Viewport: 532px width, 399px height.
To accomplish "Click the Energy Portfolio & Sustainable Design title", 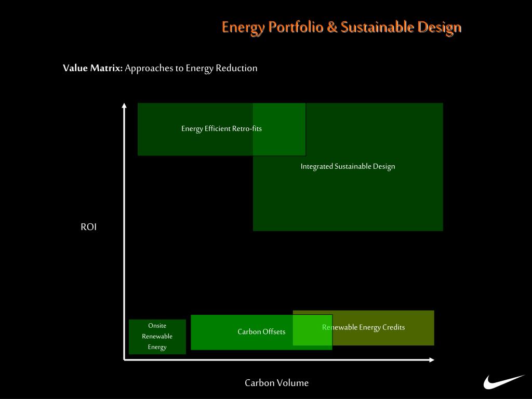I will [x=341, y=28].
